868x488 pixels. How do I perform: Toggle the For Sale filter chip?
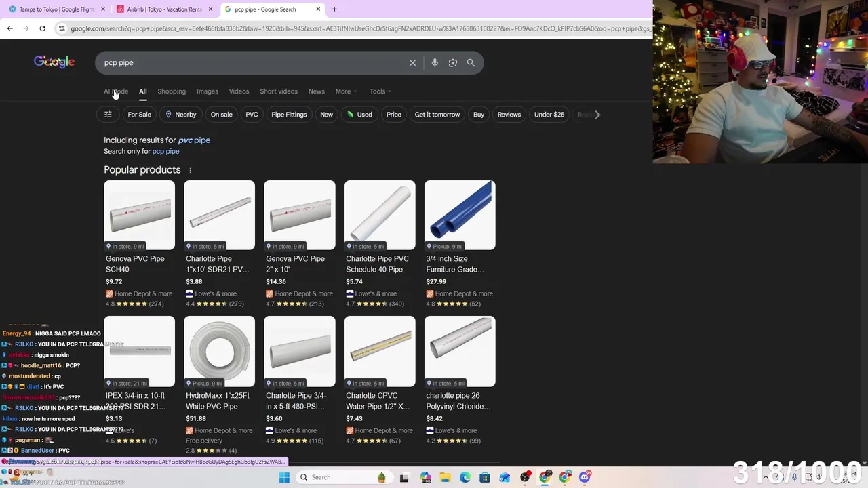point(139,115)
